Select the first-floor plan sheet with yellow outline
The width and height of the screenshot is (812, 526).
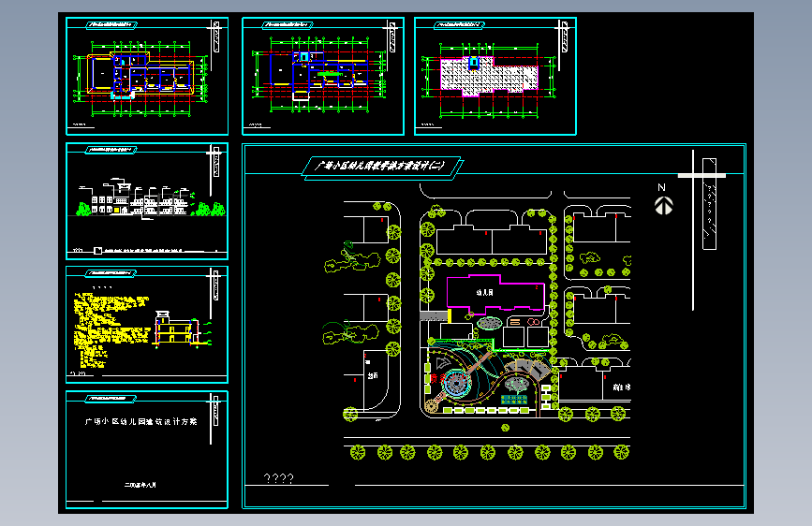pyautogui.click(x=147, y=76)
